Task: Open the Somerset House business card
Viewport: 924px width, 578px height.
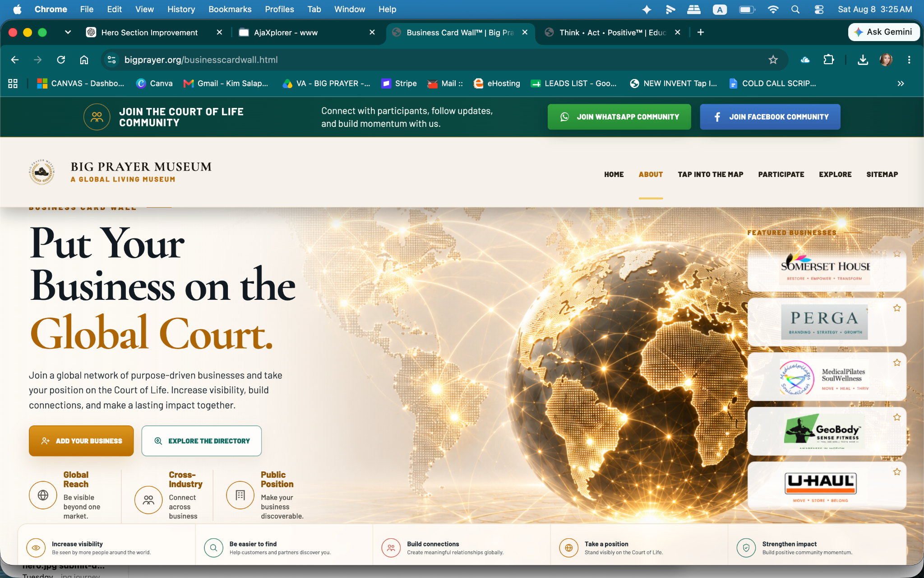Action: [x=827, y=267]
